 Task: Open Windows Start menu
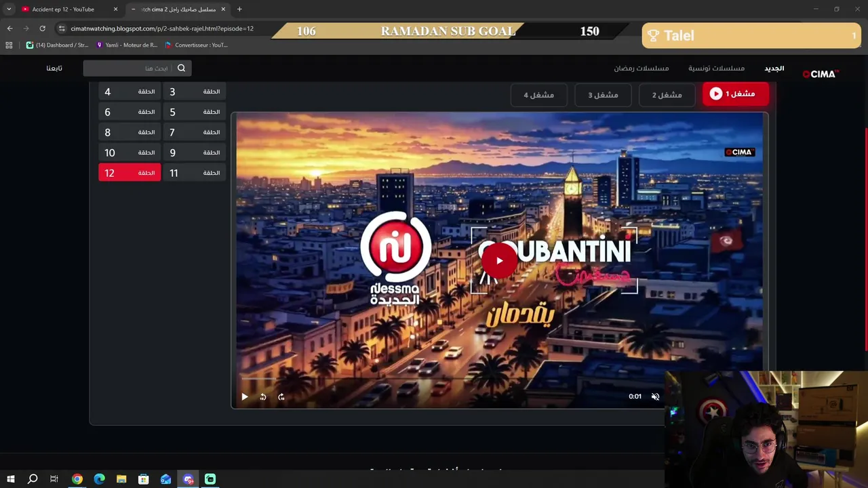(10, 479)
